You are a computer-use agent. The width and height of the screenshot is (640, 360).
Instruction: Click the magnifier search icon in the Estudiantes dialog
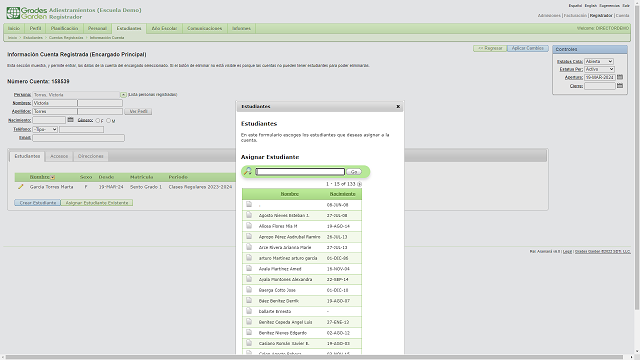(x=247, y=171)
